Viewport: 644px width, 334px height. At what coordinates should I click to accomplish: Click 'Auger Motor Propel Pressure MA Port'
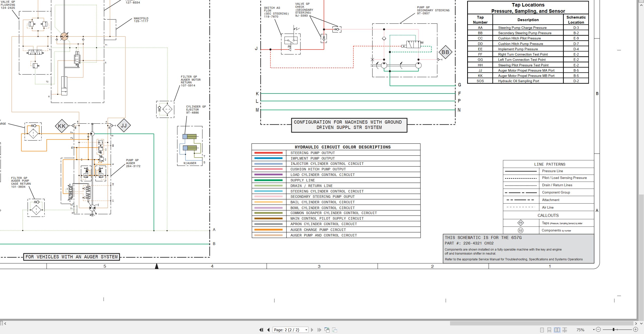coord(526,70)
